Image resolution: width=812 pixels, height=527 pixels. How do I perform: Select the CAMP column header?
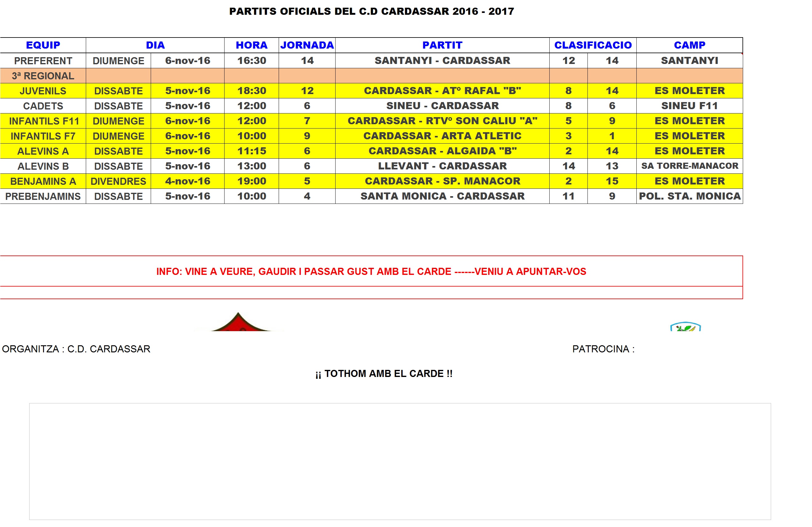coord(689,45)
